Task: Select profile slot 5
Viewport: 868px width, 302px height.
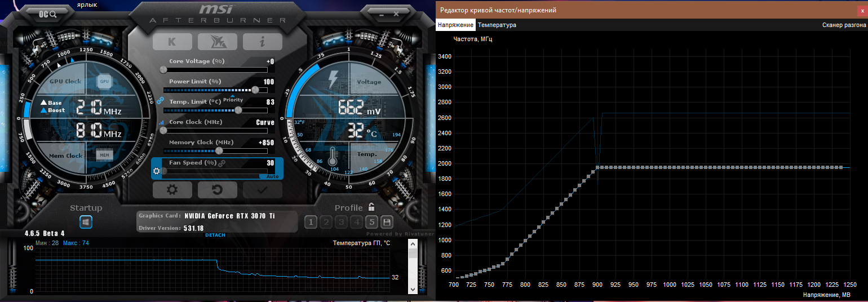Action: tap(371, 222)
